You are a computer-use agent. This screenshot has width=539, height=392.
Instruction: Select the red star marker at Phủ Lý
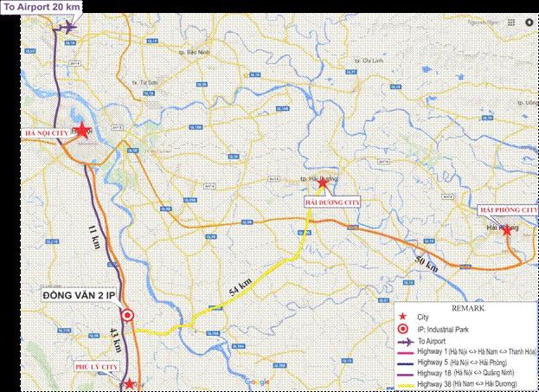coord(129,383)
